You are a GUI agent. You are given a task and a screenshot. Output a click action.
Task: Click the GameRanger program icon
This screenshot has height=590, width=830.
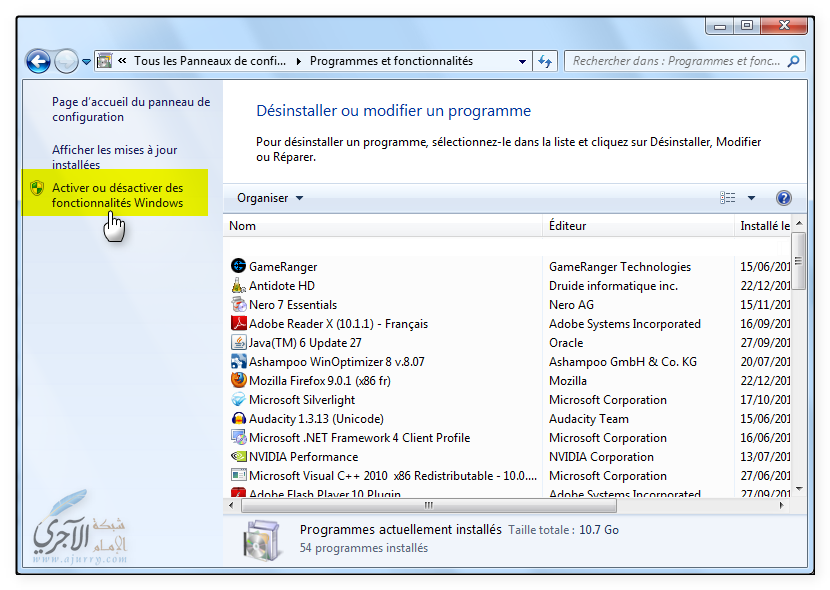pyautogui.click(x=239, y=267)
